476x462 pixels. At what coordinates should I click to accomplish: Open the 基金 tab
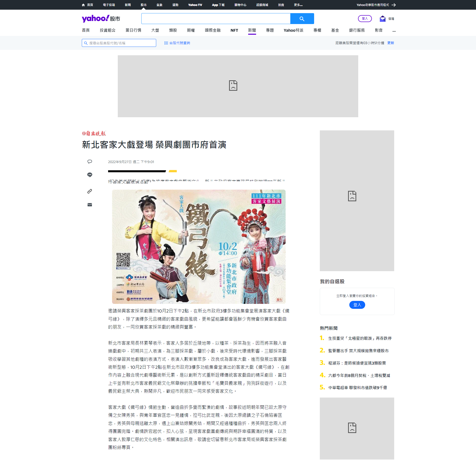(335, 30)
